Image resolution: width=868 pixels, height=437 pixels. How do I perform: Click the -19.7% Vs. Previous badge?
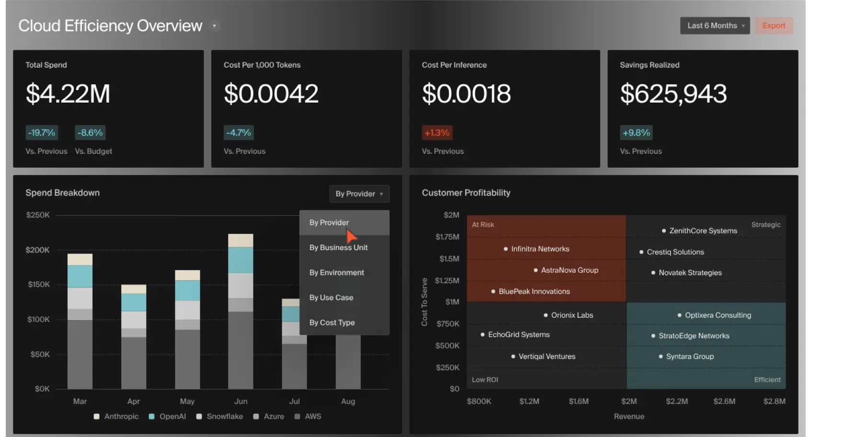[x=42, y=133]
